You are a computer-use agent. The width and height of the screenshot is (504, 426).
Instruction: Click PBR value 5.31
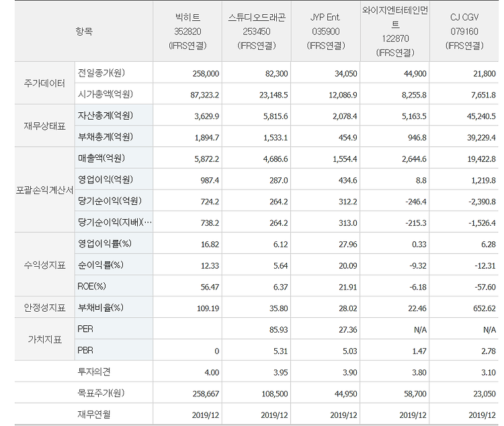[281, 351]
